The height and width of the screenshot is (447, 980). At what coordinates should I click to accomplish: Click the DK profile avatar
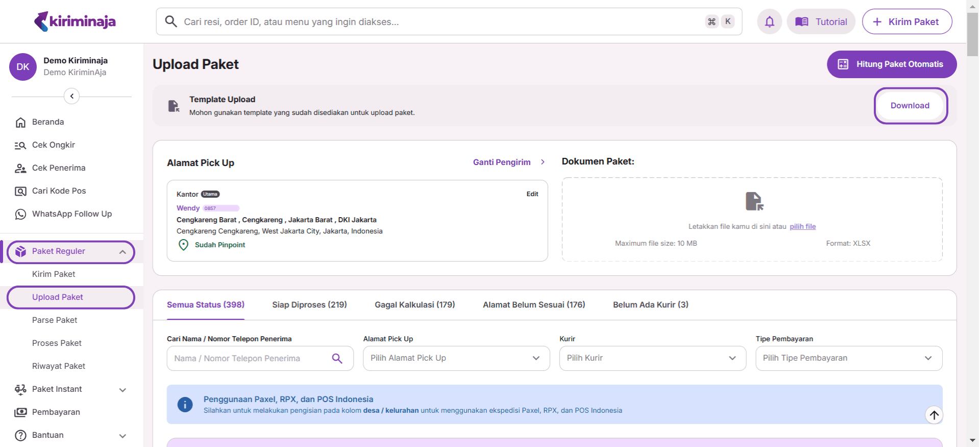click(23, 67)
